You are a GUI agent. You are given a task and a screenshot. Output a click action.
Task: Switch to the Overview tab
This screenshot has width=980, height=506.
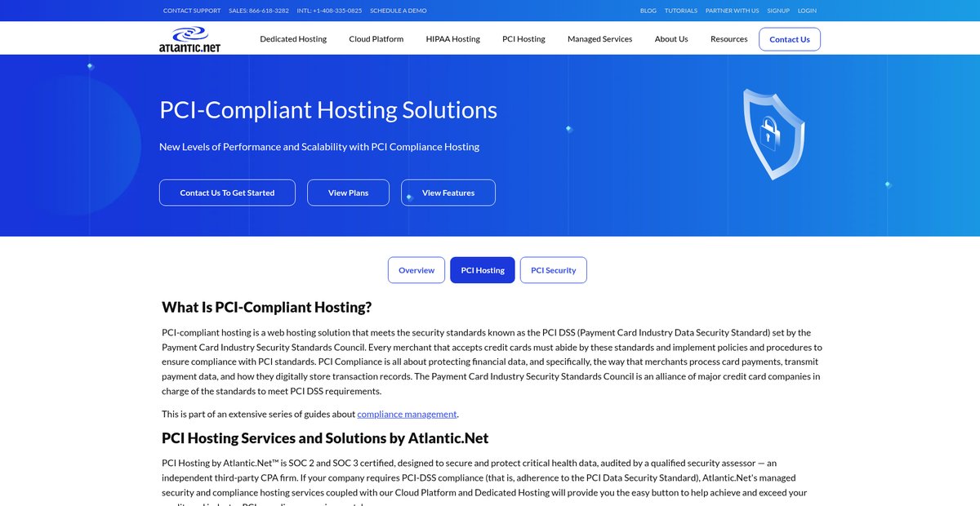tap(416, 270)
